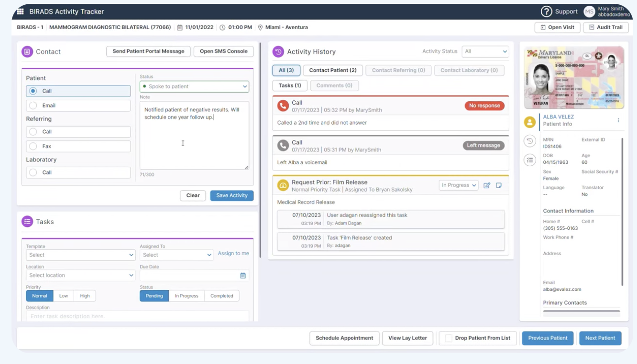Open the Audit Trail
Screen dimensions: 637x364
[x=606, y=28]
